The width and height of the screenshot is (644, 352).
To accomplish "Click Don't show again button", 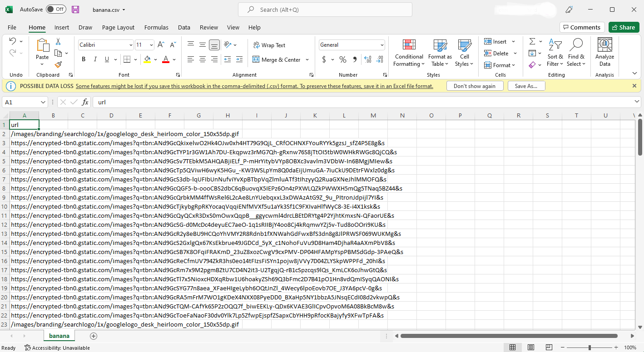I will [x=475, y=86].
